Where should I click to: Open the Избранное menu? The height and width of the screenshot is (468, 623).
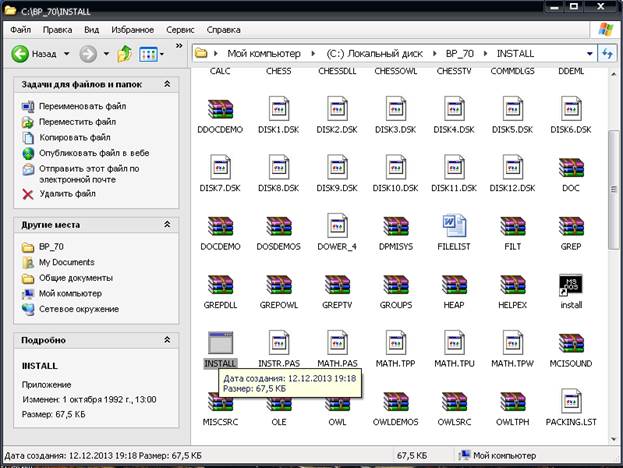pyautogui.click(x=132, y=30)
